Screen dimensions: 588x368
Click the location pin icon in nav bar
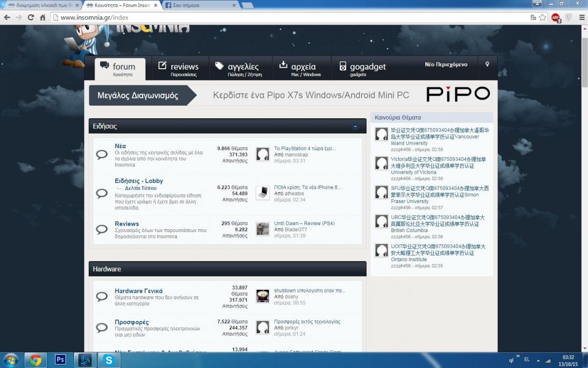tap(487, 65)
